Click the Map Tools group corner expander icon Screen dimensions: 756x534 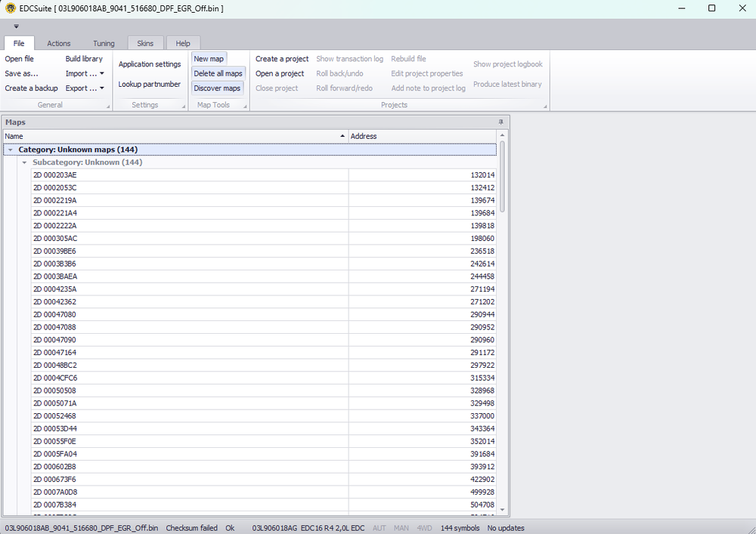pos(244,105)
